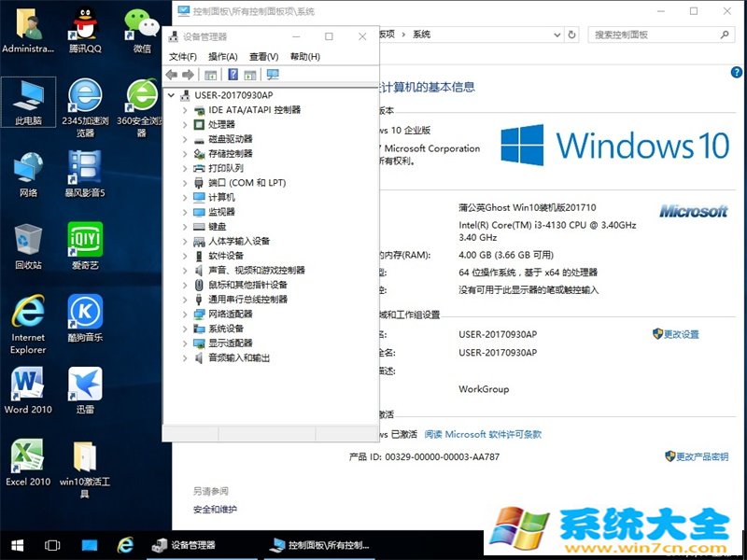The width and height of the screenshot is (747, 560).
Task: Select the Administrator folder desktop icon
Action: click(28, 30)
